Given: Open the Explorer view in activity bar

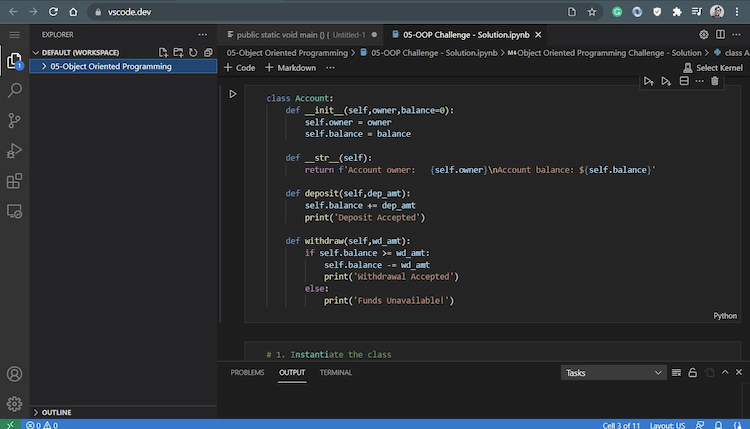Looking at the screenshot, I should point(14,60).
